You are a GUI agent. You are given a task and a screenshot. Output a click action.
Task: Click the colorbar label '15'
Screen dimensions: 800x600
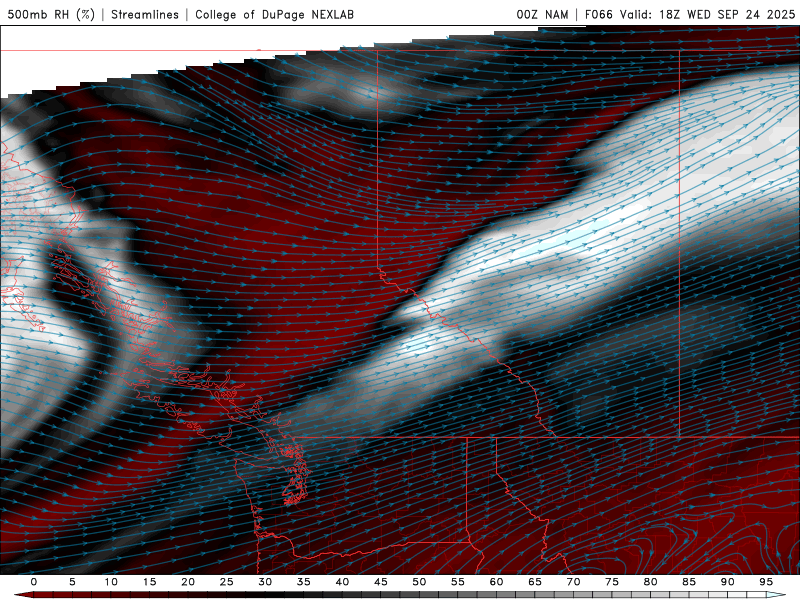(x=149, y=582)
